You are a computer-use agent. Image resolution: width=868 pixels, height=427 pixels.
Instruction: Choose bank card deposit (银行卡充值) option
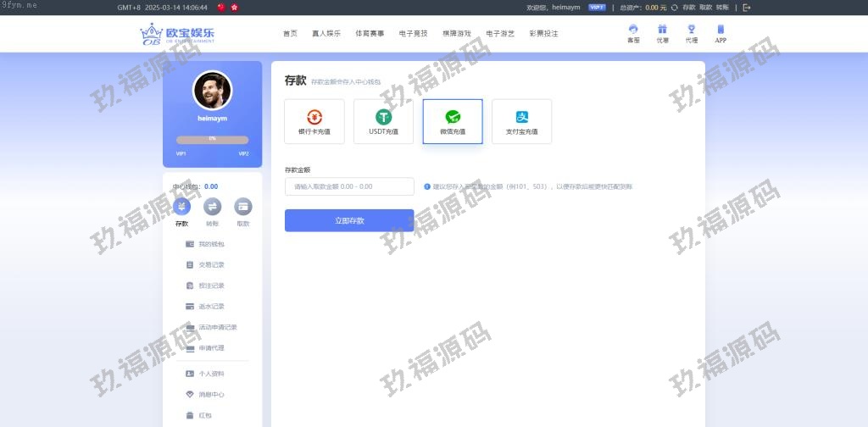coord(314,121)
